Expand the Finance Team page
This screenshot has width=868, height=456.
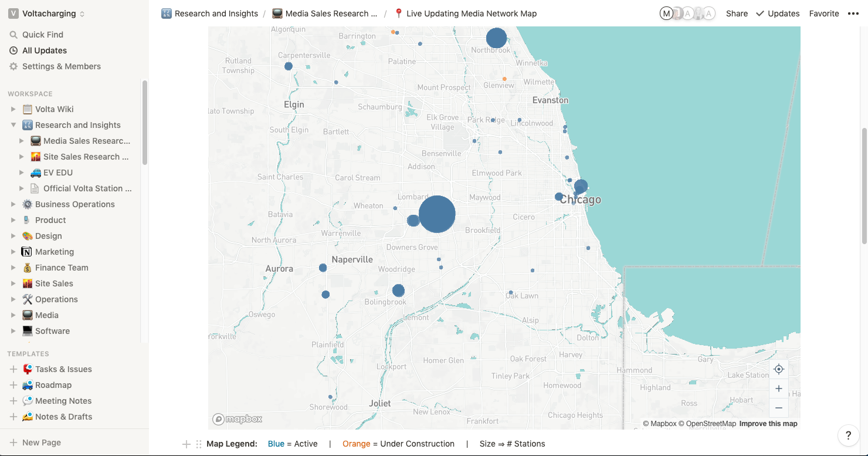tap(13, 268)
